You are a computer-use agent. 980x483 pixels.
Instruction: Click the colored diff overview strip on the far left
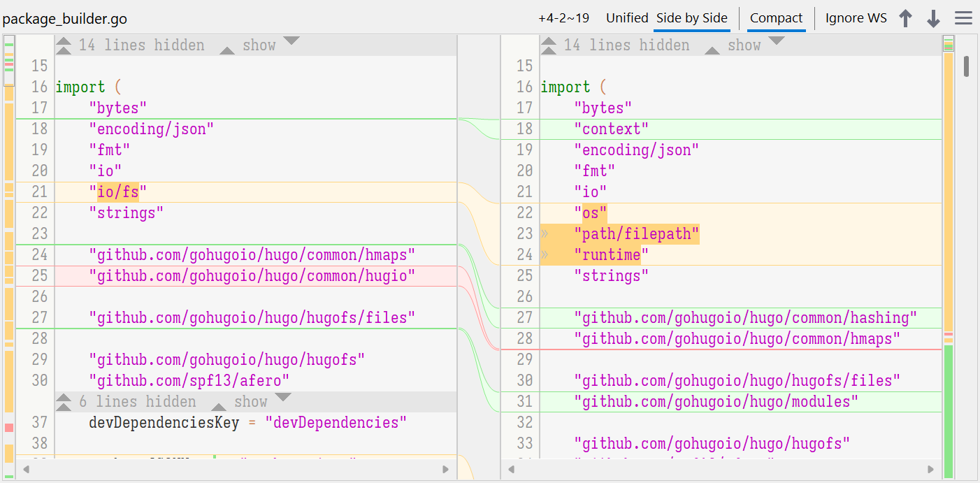(8, 210)
